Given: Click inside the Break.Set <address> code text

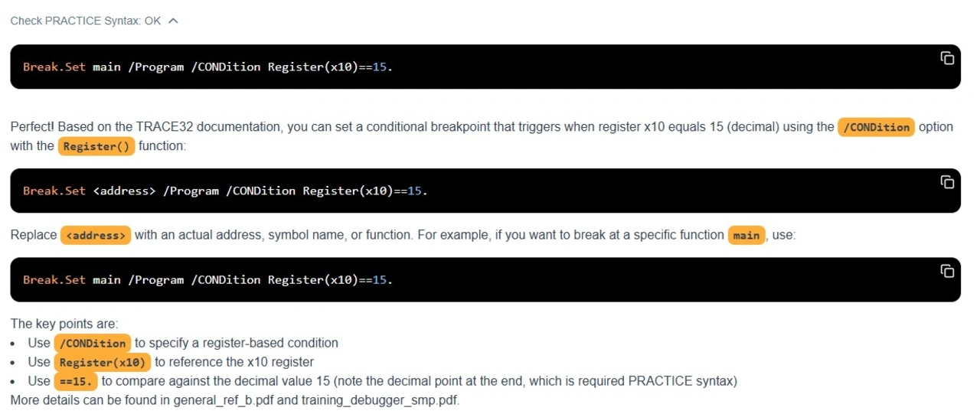Looking at the screenshot, I should [x=225, y=191].
